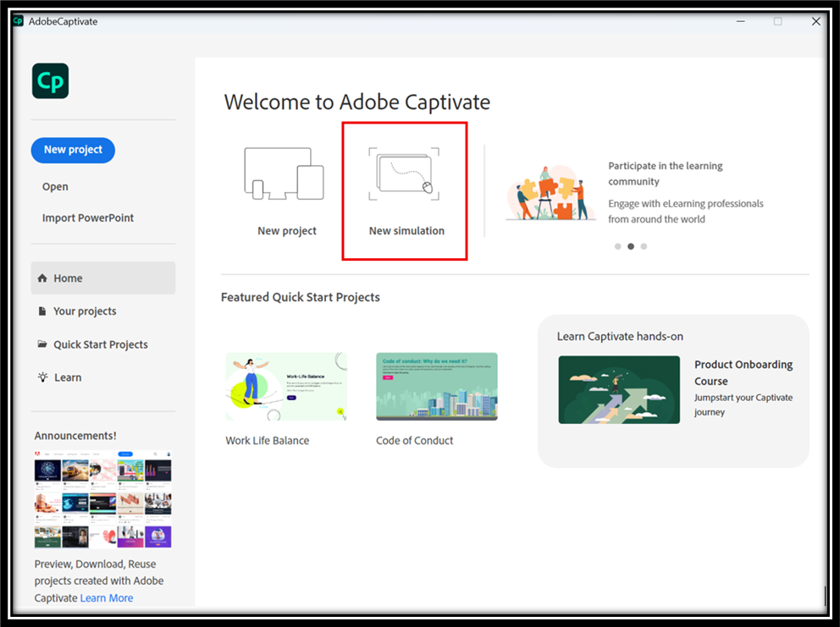The height and width of the screenshot is (627, 840).
Task: Choose Import PowerPoint in the sidebar
Action: tap(88, 218)
